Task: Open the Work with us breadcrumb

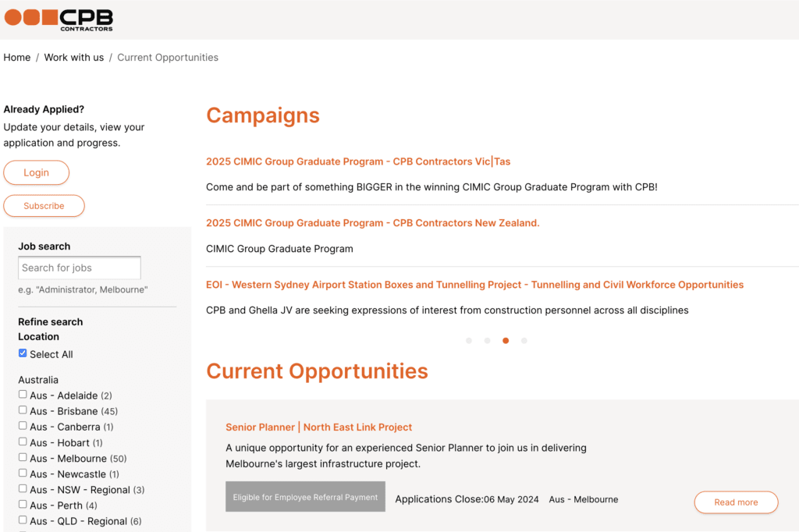Action: tap(74, 58)
